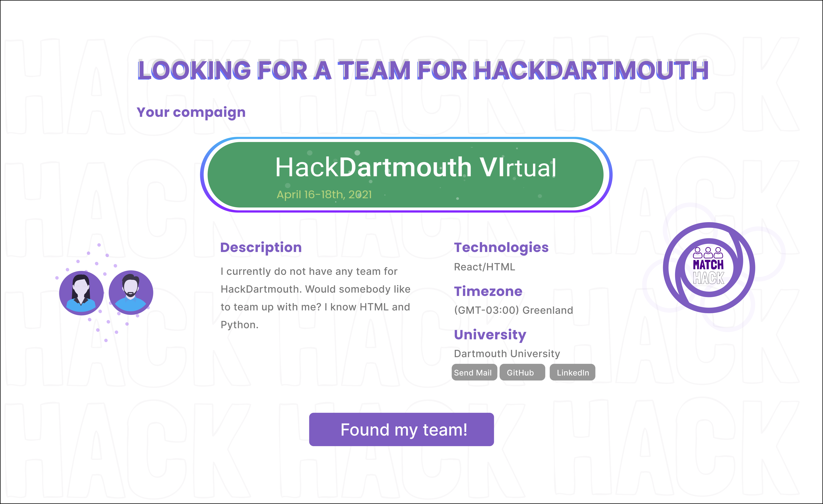Click the University heading
Image resolution: width=823 pixels, height=504 pixels.
click(490, 335)
